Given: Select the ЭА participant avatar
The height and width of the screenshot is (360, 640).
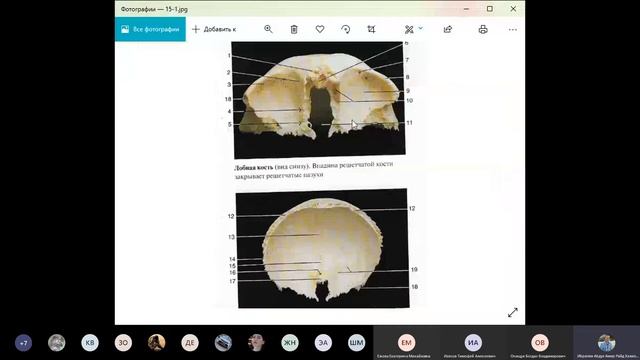Looking at the screenshot, I should pyautogui.click(x=323, y=343).
